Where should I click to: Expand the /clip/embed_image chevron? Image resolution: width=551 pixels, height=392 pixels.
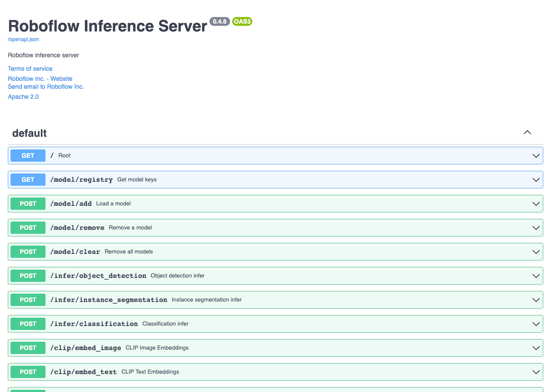(x=536, y=348)
